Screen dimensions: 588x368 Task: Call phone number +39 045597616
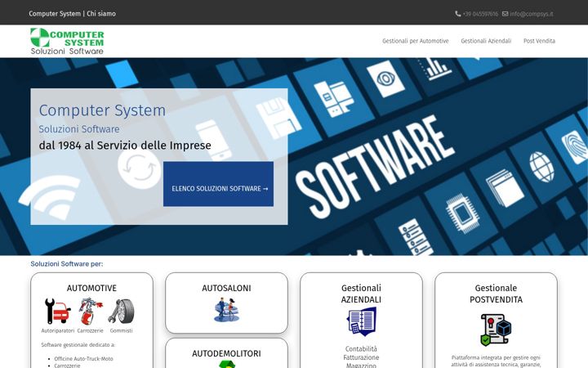coord(480,14)
